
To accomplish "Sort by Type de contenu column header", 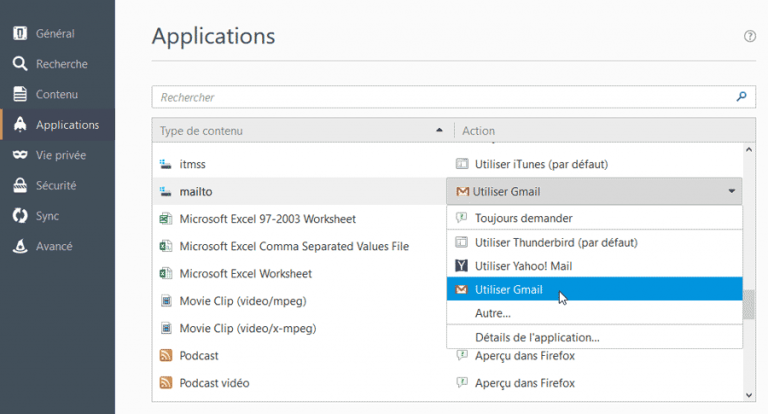I will click(300, 131).
